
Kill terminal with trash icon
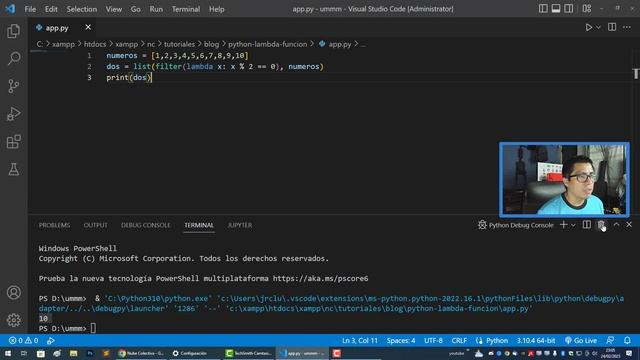pyautogui.click(x=601, y=224)
